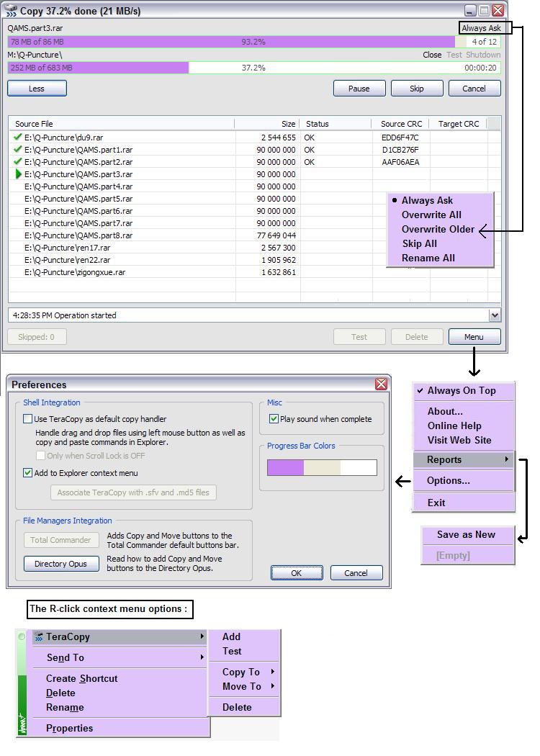
Task: Select Rename All in overwrite menu
Action: pos(428,258)
